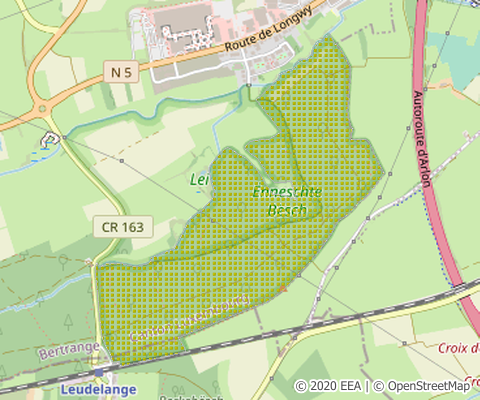480x400 pixels.
Task: Click the roundabout on the N 5
Action: pyautogui.click(x=42, y=108)
